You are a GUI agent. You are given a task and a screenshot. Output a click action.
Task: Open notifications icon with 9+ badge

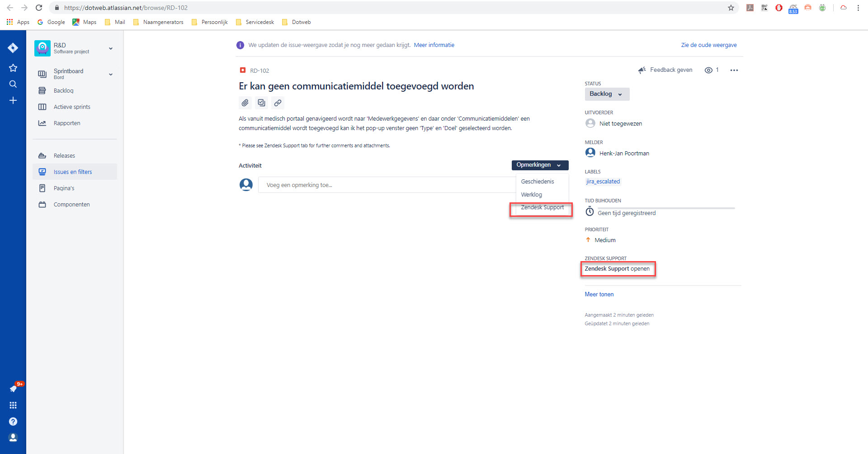point(14,388)
